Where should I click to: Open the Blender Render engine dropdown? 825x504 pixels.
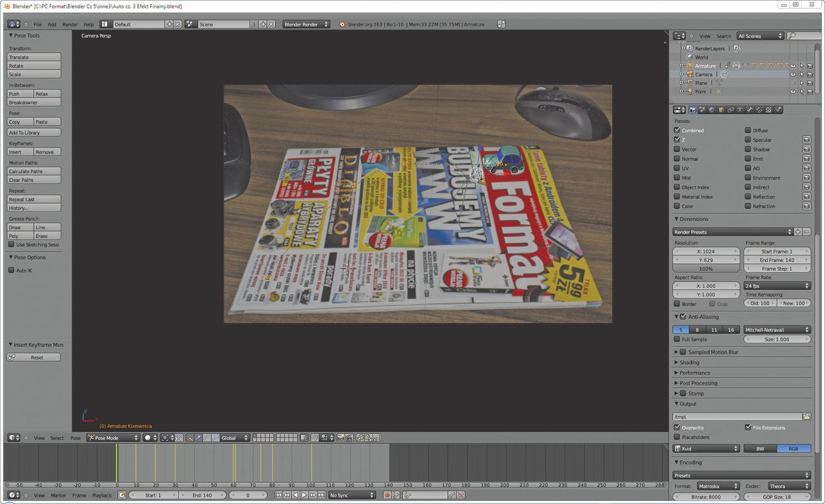click(306, 24)
